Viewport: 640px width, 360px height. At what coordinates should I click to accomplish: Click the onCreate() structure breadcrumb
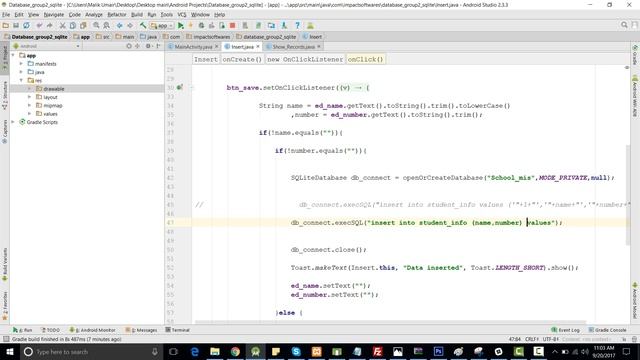click(242, 59)
